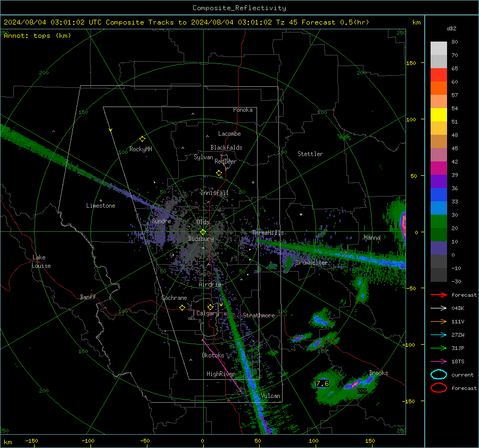Click the yellow diamond marker above RedDeer
479x448 pixels.
[x=219, y=173]
